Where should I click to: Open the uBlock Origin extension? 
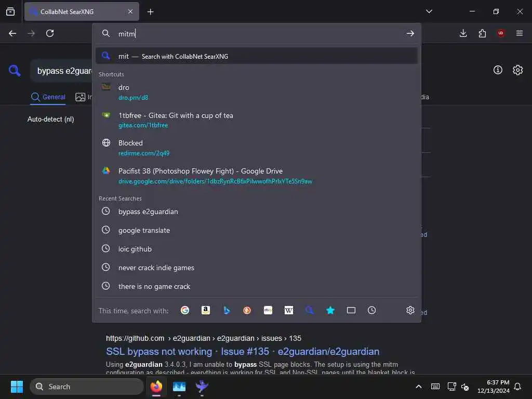[x=501, y=33]
